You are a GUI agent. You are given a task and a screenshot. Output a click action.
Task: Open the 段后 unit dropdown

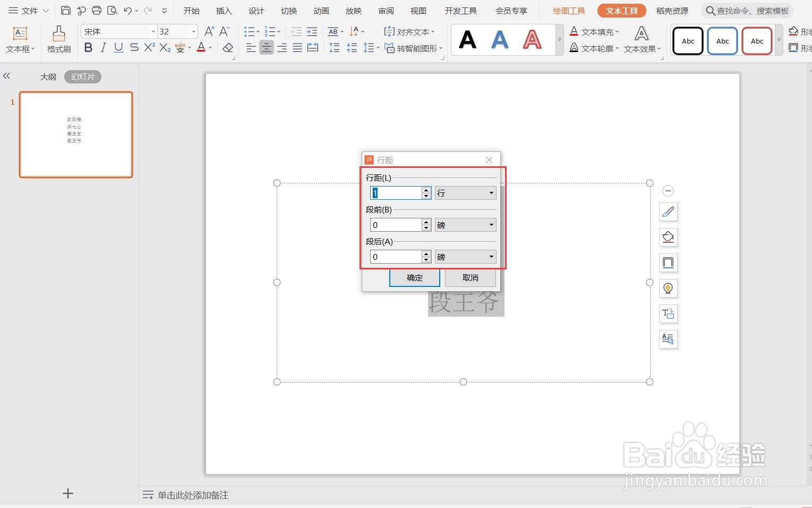click(465, 257)
